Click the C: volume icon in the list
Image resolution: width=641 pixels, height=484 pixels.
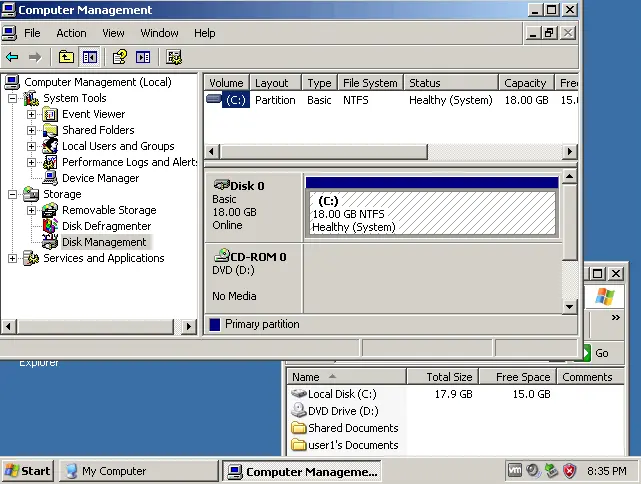click(x=214, y=99)
